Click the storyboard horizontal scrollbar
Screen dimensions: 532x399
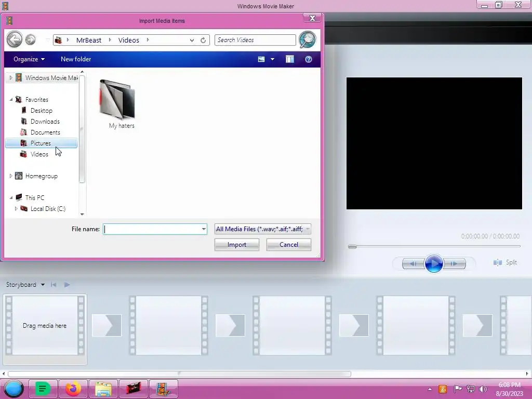tap(179, 374)
